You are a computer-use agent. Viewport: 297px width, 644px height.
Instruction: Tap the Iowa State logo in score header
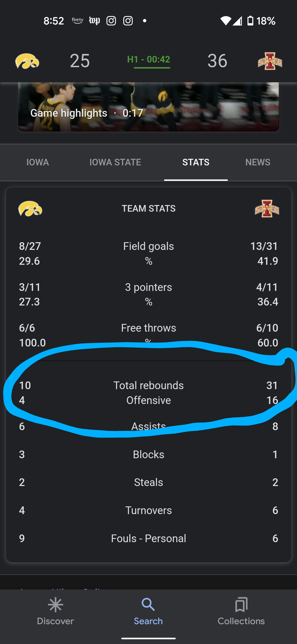point(270,61)
